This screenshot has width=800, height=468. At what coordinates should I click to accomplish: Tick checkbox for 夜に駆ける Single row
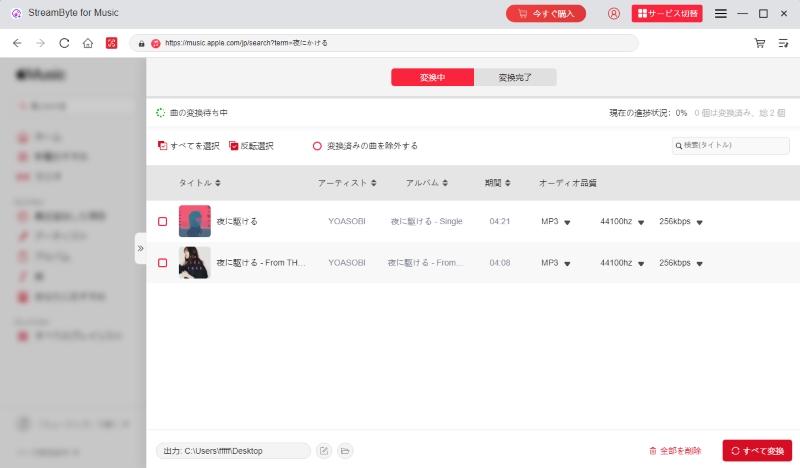coord(162,221)
